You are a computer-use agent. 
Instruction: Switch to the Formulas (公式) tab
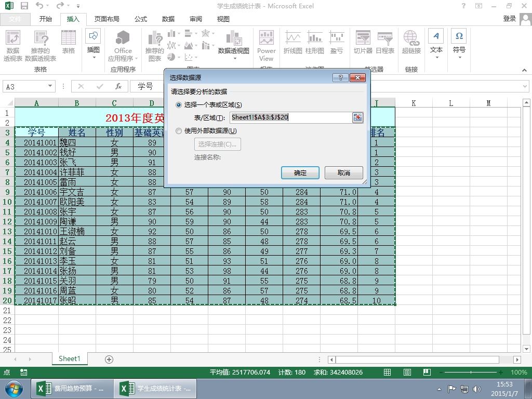point(140,19)
